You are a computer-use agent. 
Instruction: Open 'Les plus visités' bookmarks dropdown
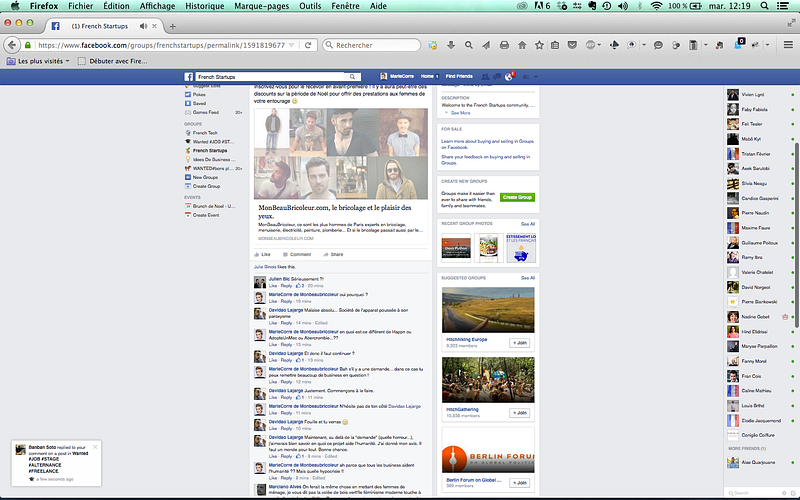tap(38, 61)
